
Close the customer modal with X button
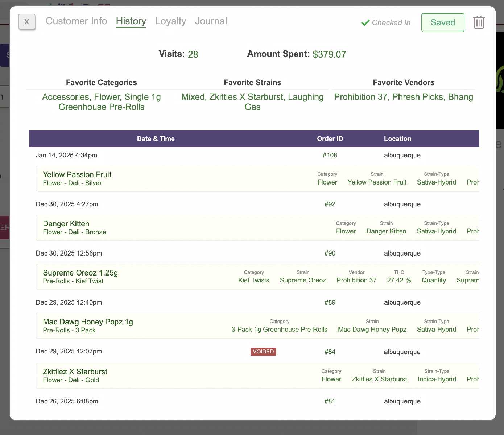coord(27,22)
